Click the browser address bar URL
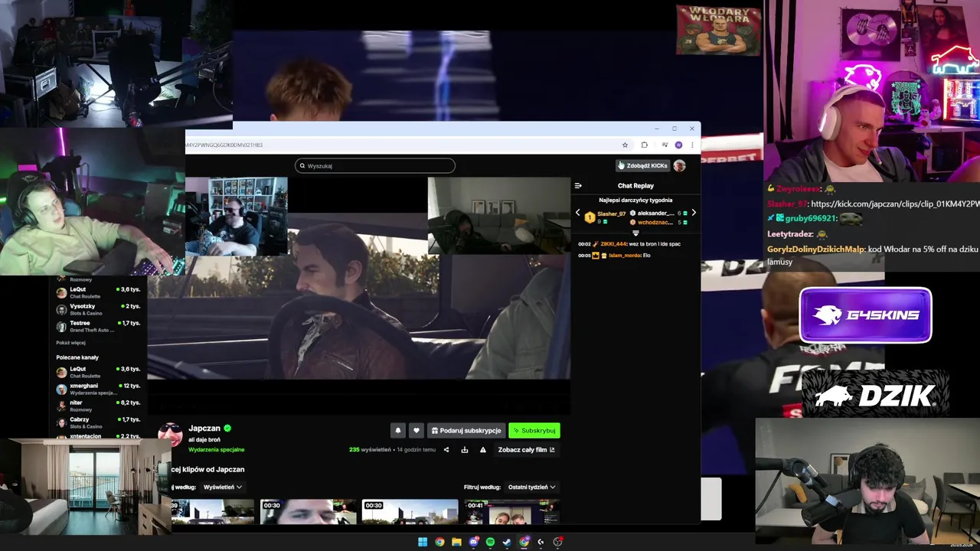The height and width of the screenshot is (551, 980). click(x=224, y=145)
